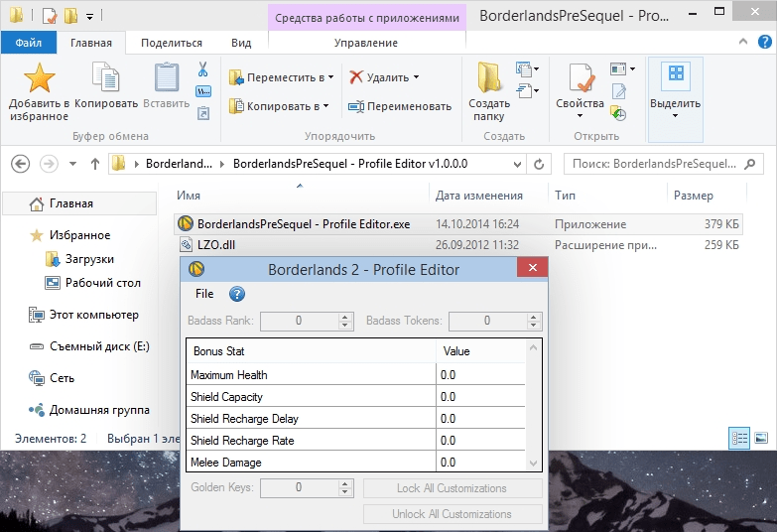The height and width of the screenshot is (532, 777).
Task: Switch to large thumbnails view icon
Action: click(x=761, y=438)
